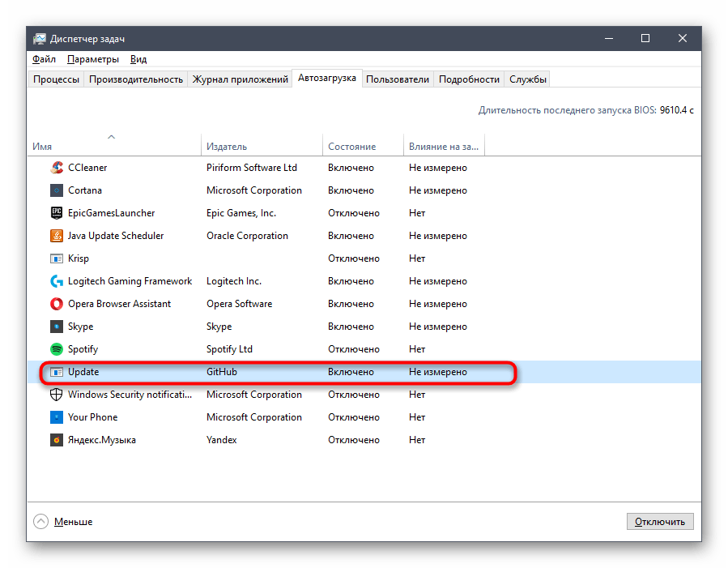Select the Opera Browser Assistant name
Viewport: 728px width, 568px height.
pos(119,304)
